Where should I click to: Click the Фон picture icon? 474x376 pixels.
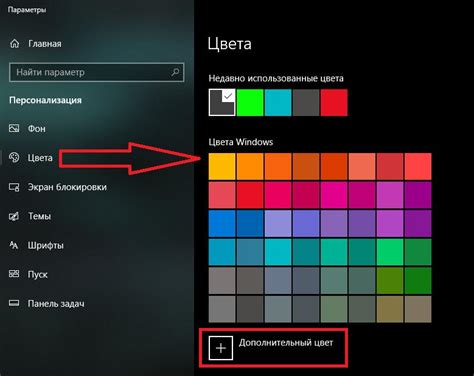tap(14, 128)
